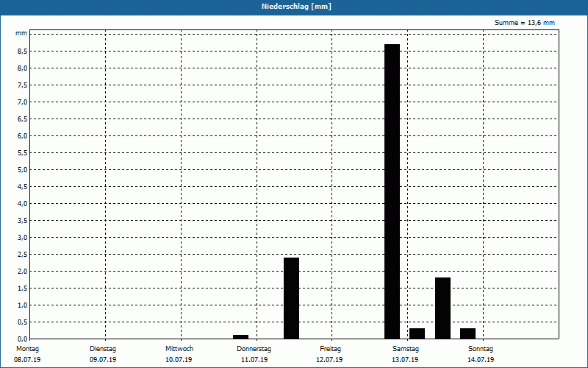Click the date 13.07.19
The width and height of the screenshot is (588, 368).
[x=405, y=360]
